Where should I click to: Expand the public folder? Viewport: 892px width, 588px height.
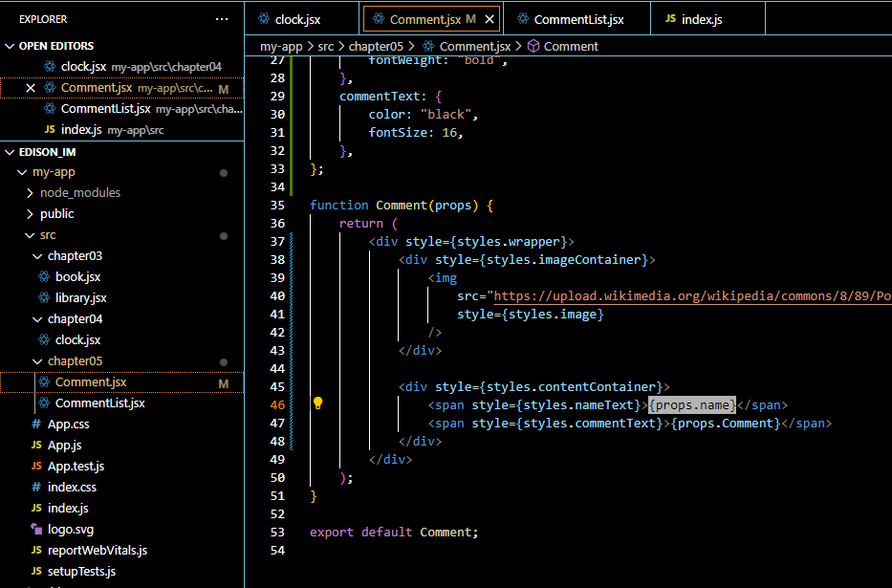click(x=30, y=214)
